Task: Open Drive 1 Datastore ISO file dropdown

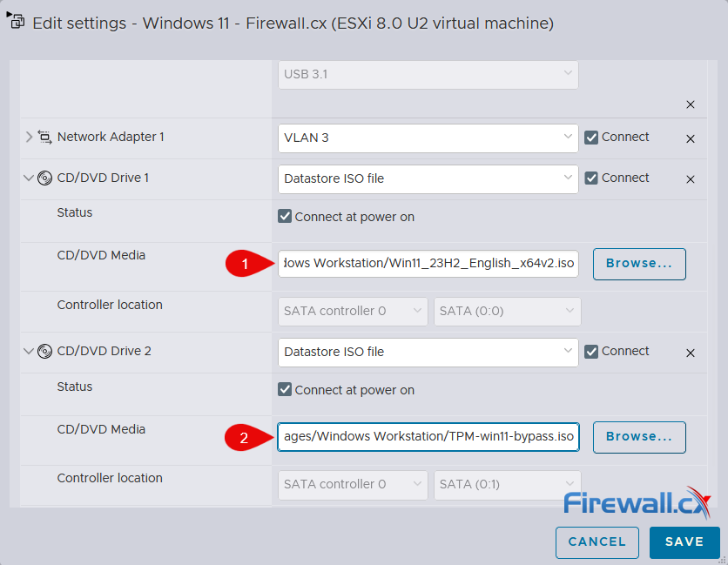Action: (428, 178)
